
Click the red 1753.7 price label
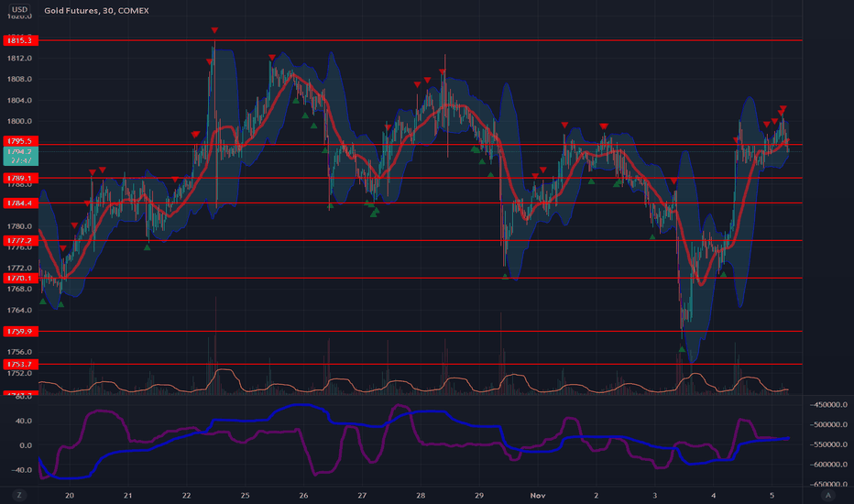[20, 364]
